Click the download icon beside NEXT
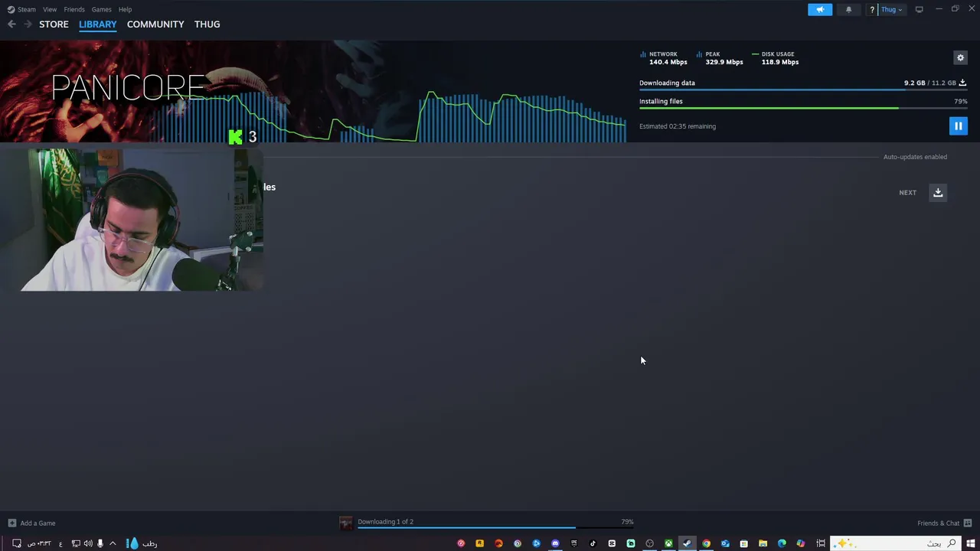This screenshot has width=980, height=551. (x=938, y=193)
